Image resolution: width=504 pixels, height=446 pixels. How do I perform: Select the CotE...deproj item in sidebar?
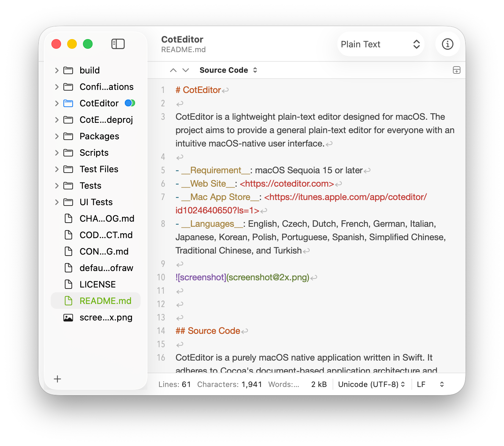[96, 120]
